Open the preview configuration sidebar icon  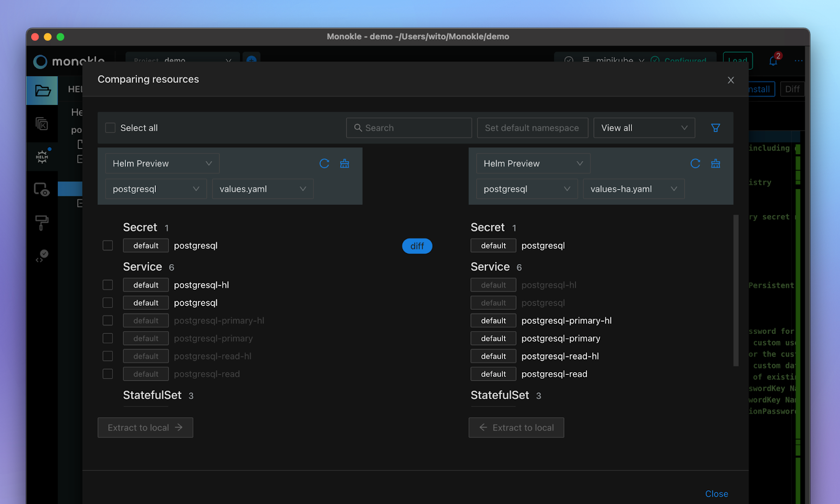point(41,189)
